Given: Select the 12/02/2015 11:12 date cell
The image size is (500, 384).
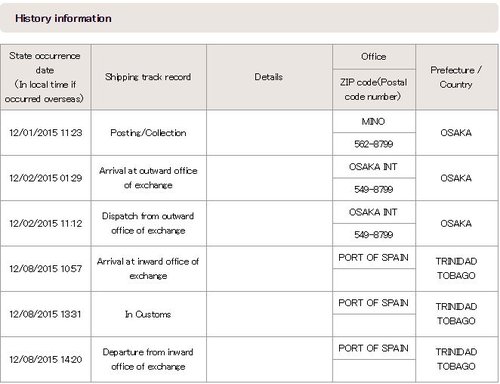Looking at the screenshot, I should (45, 223).
